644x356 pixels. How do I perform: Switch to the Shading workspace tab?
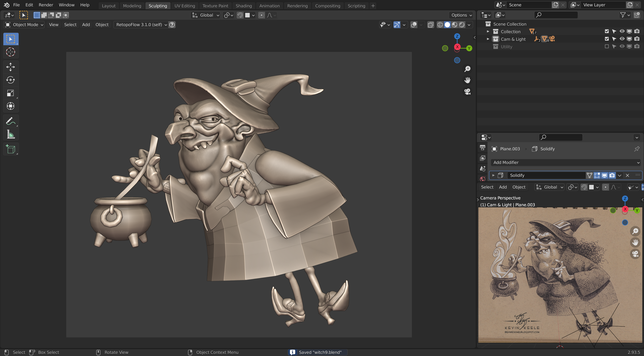(244, 6)
